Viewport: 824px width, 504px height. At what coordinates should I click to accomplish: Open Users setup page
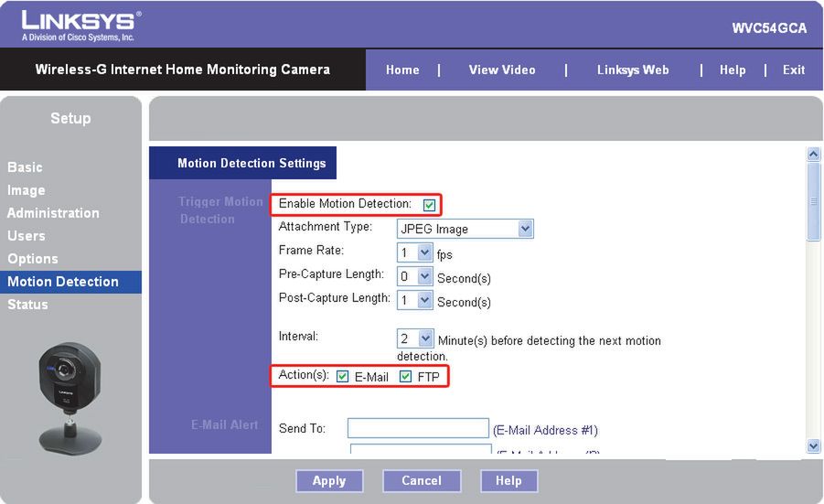pyautogui.click(x=27, y=236)
